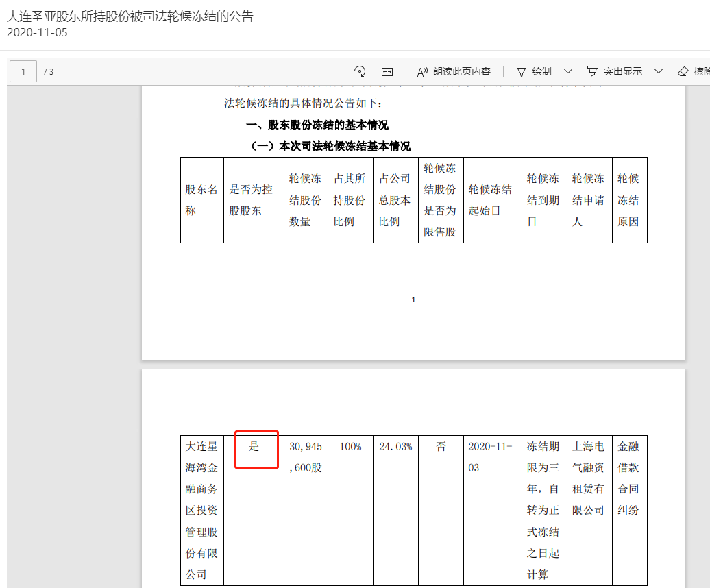This screenshot has height=588, width=710.
Task: Click the date 2020-11-05 under title
Action: click(x=38, y=32)
